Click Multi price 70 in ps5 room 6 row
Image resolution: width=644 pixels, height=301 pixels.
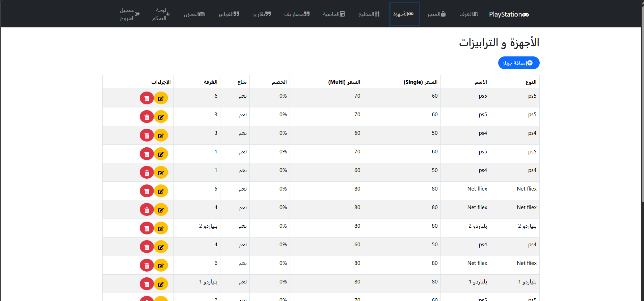357,96
